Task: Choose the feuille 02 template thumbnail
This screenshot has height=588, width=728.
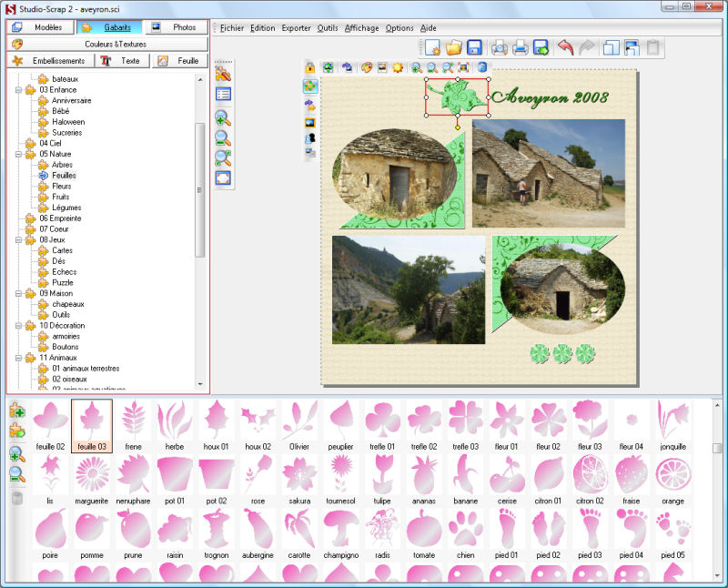Action: click(x=50, y=426)
